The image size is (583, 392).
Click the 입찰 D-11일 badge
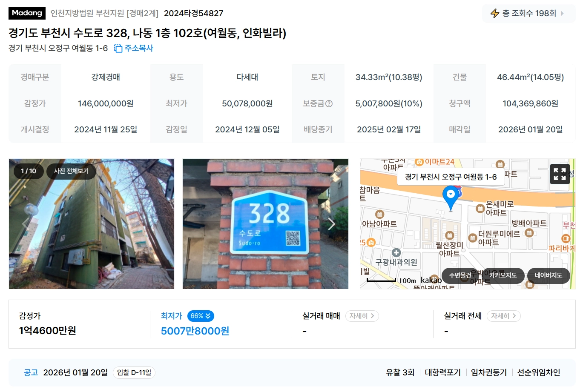tap(134, 372)
